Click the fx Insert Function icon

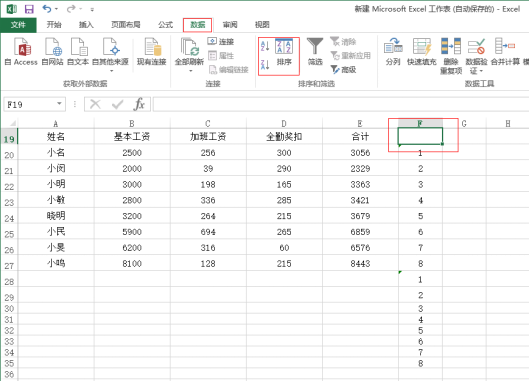point(139,104)
